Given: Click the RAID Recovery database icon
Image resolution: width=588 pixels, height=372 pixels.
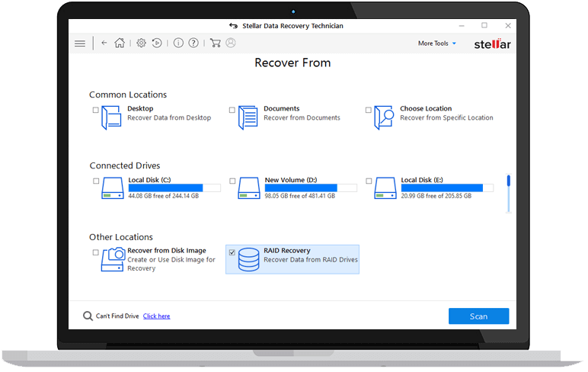Looking at the screenshot, I should point(248,259).
